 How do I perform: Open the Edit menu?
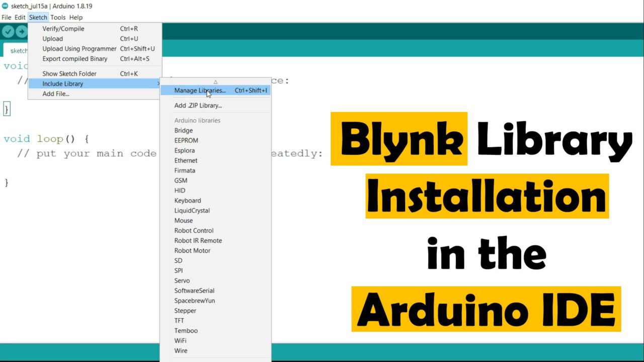pos(20,17)
